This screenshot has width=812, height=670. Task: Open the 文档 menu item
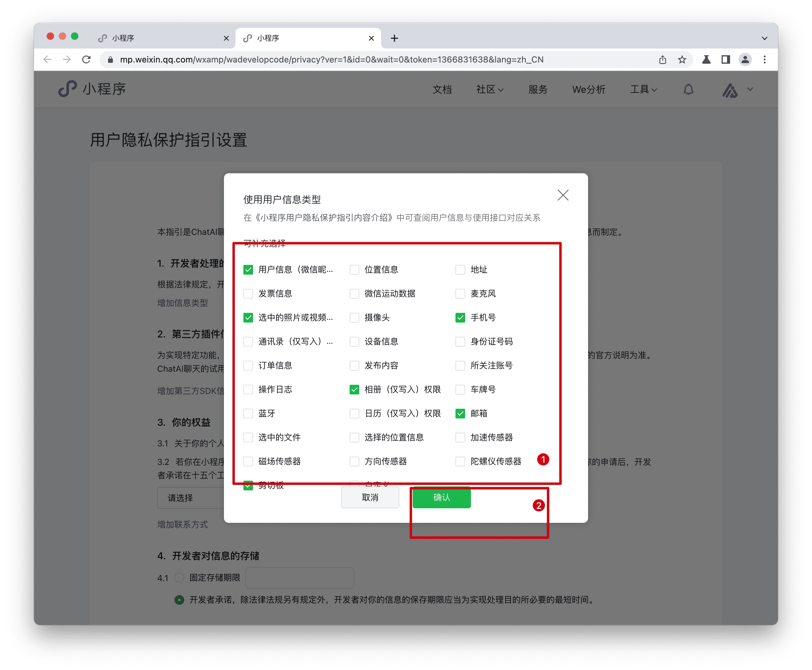[442, 89]
